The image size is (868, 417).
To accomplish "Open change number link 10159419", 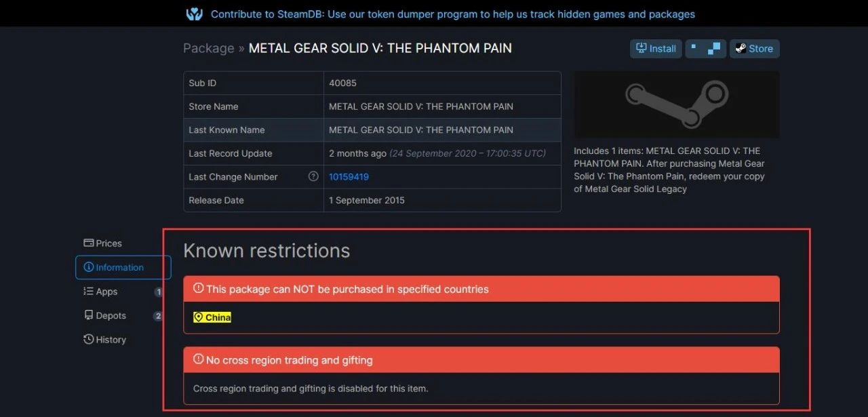I will coord(349,176).
